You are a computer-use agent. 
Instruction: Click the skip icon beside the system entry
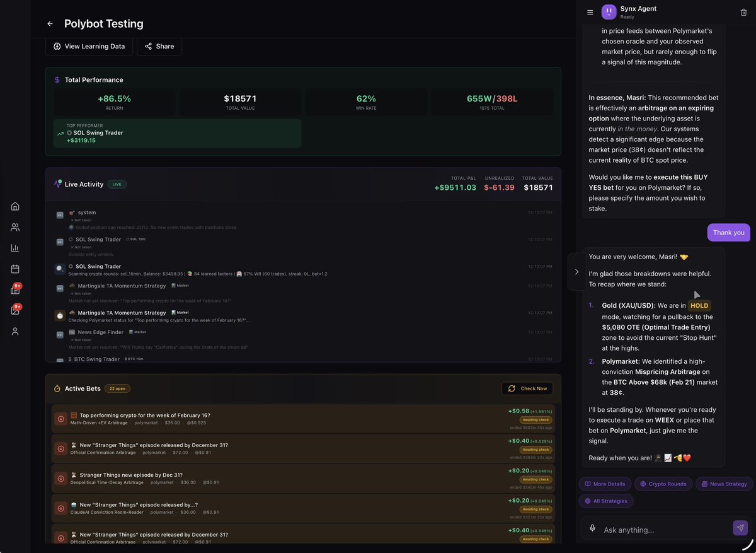coord(60,215)
